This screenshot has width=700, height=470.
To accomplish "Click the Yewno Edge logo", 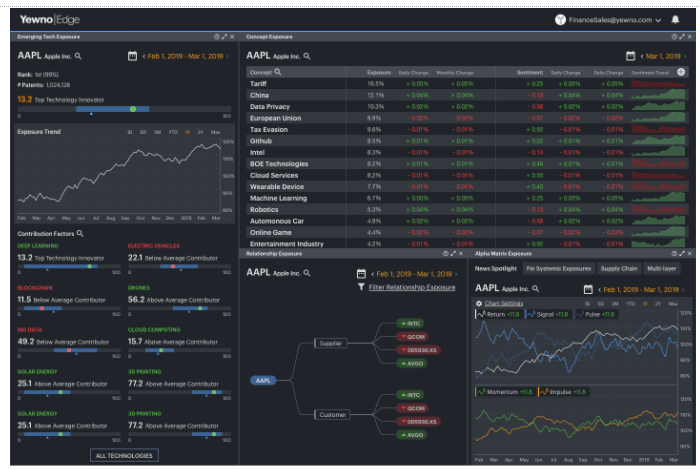I will tap(50, 20).
